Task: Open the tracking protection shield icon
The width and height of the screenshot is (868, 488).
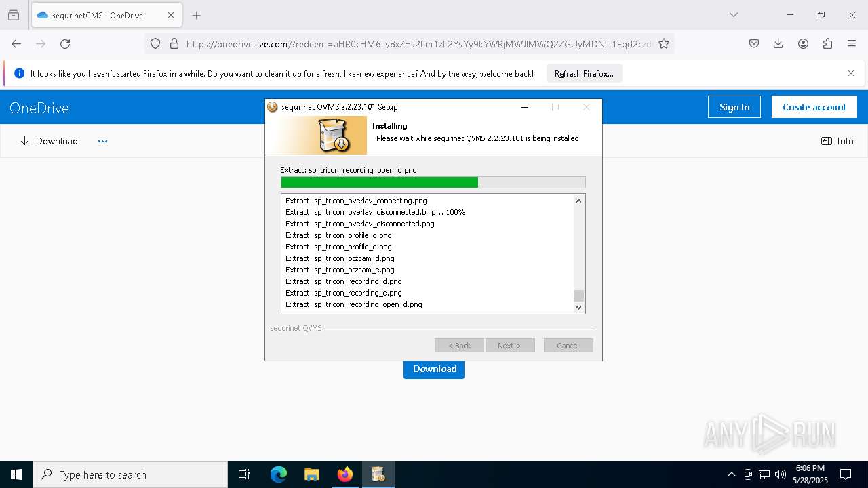Action: tap(155, 43)
